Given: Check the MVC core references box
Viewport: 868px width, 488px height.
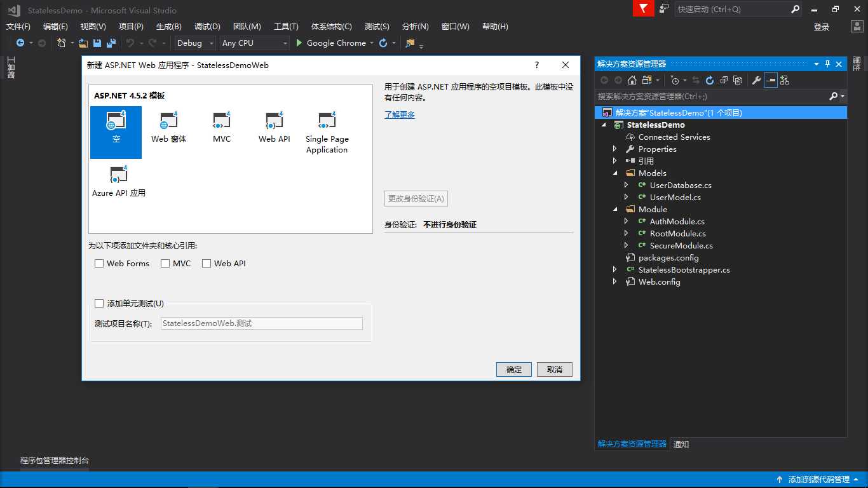Looking at the screenshot, I should pos(165,263).
